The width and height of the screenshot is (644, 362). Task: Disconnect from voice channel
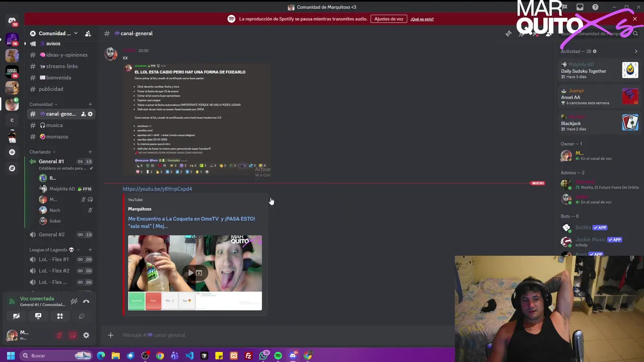[x=86, y=302]
